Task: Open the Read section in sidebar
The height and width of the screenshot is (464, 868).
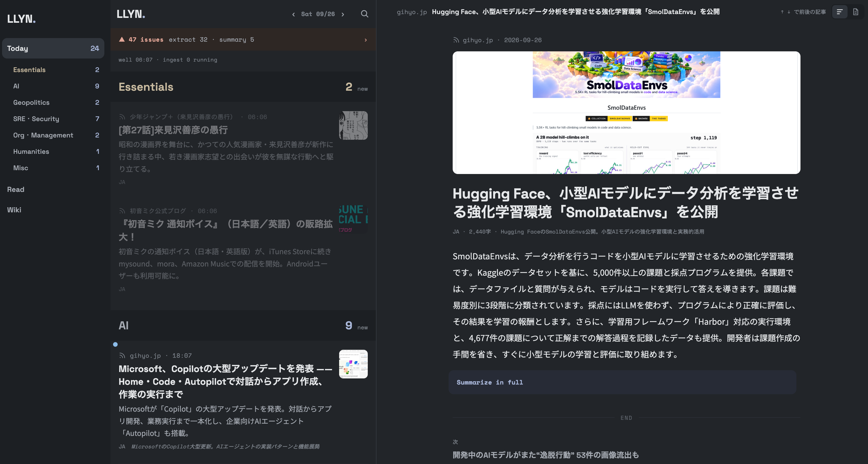Action: (53, 189)
